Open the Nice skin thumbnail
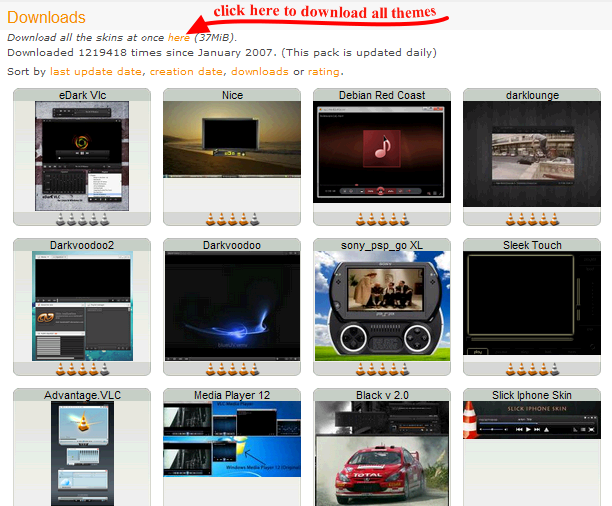This screenshot has height=506, width=612. [232, 140]
